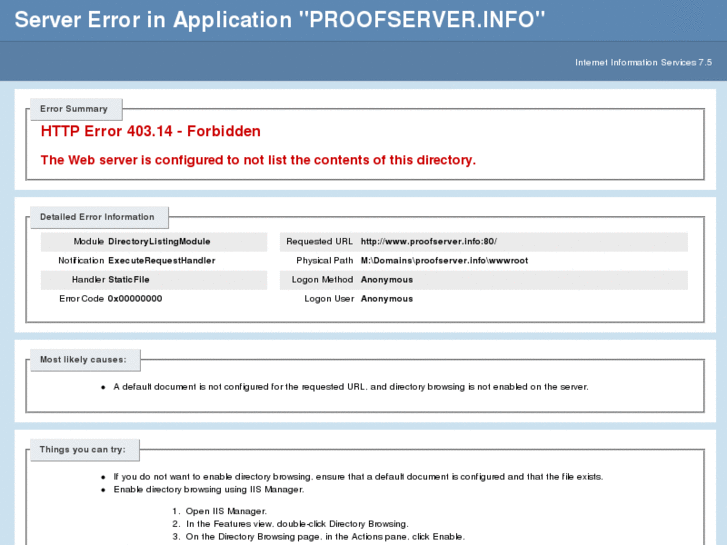Select the Error Summary section header
The width and height of the screenshot is (727, 545).
74,109
